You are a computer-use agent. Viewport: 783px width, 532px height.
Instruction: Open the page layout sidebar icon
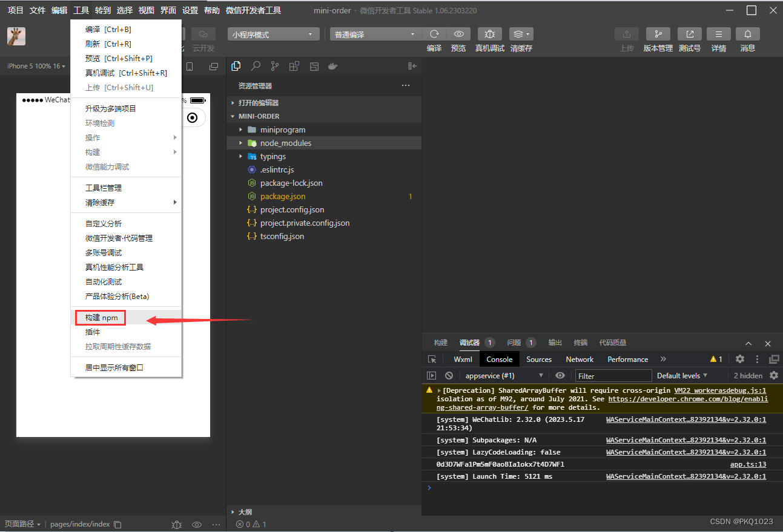click(314, 66)
